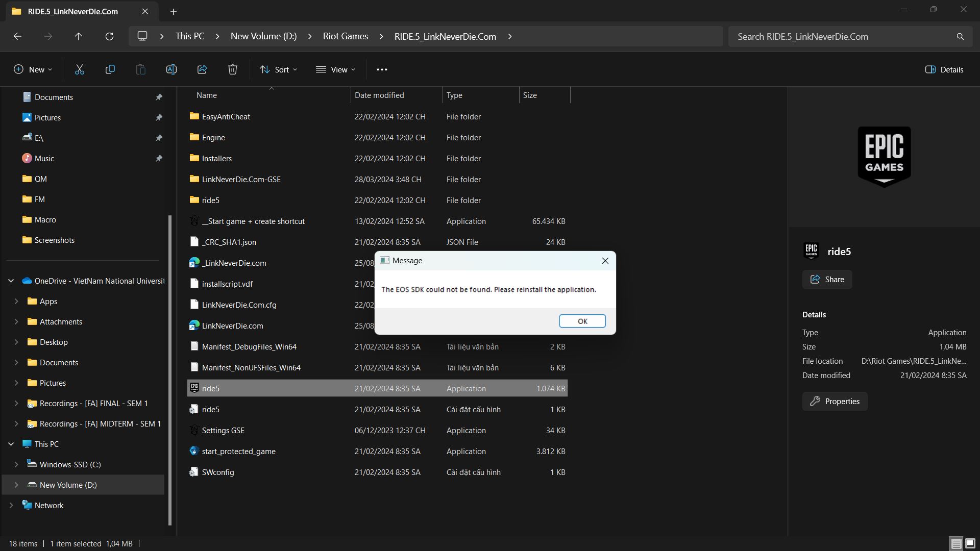980x551 pixels.
Task: Click the Riot Games breadcrumb segment
Action: [x=346, y=36]
